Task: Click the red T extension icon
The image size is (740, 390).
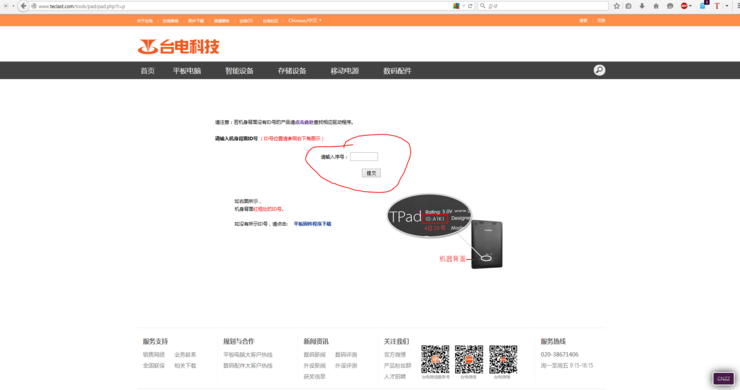Action: point(716,6)
